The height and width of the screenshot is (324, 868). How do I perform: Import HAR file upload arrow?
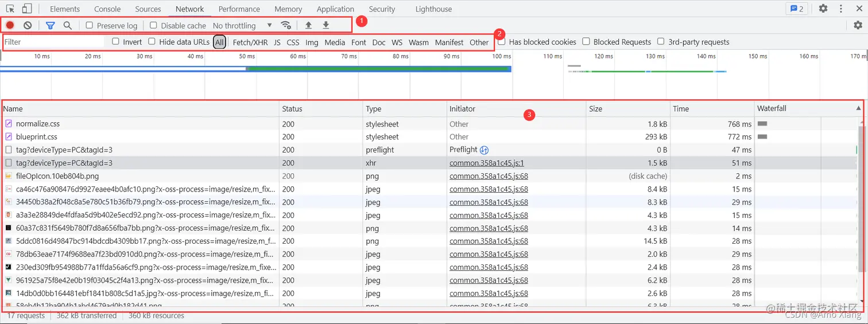click(308, 25)
